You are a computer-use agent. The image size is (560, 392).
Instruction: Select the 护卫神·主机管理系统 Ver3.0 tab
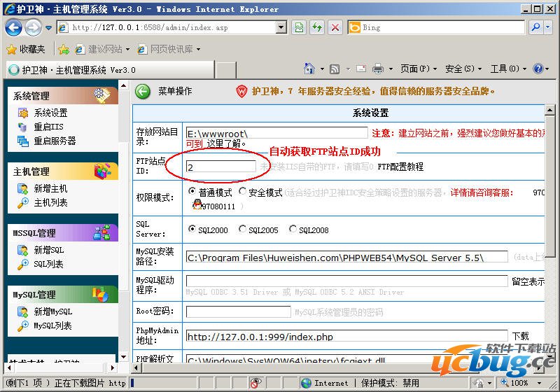(x=110, y=69)
